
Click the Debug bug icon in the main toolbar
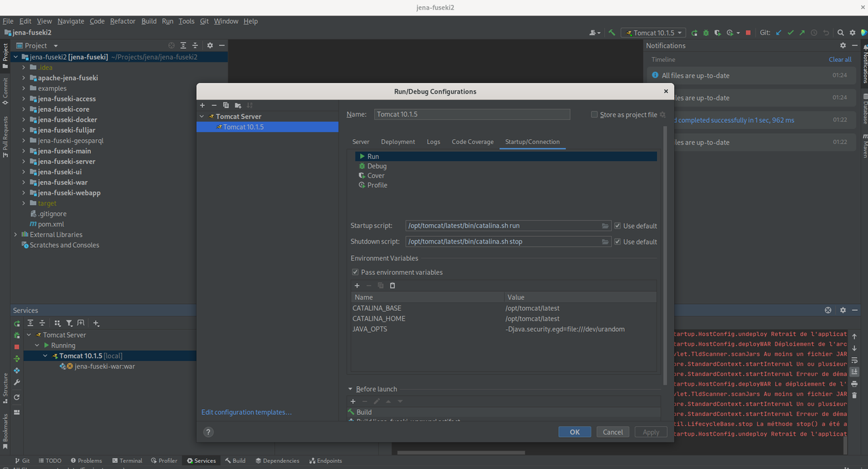[706, 33]
